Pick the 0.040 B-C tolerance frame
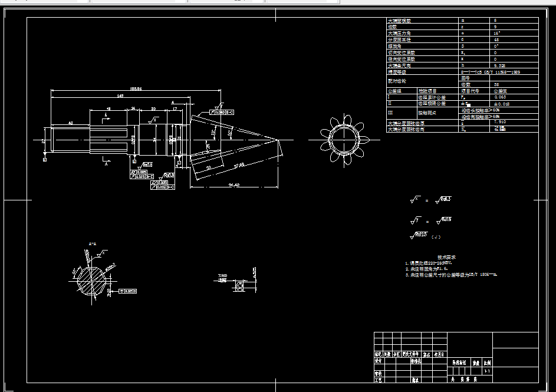 click(222, 113)
